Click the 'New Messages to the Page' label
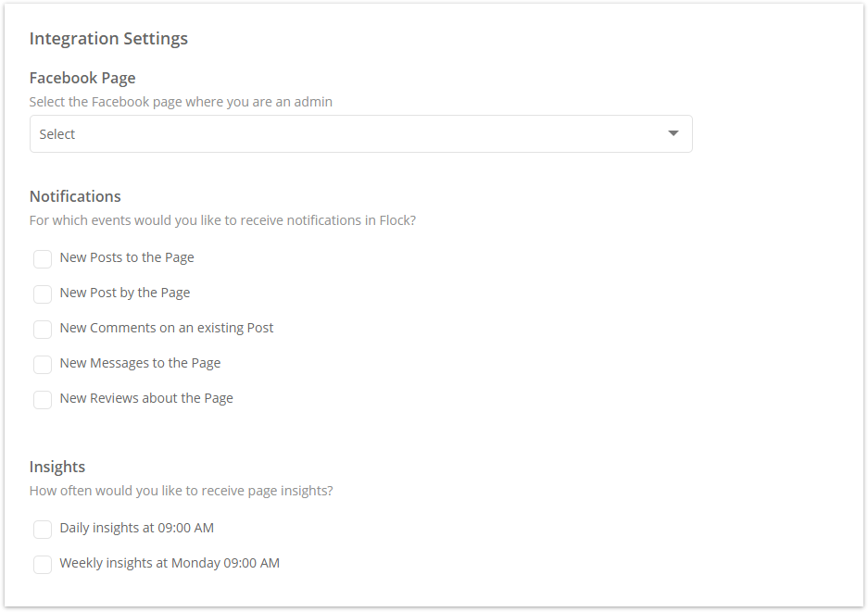The image size is (868, 612). click(140, 363)
